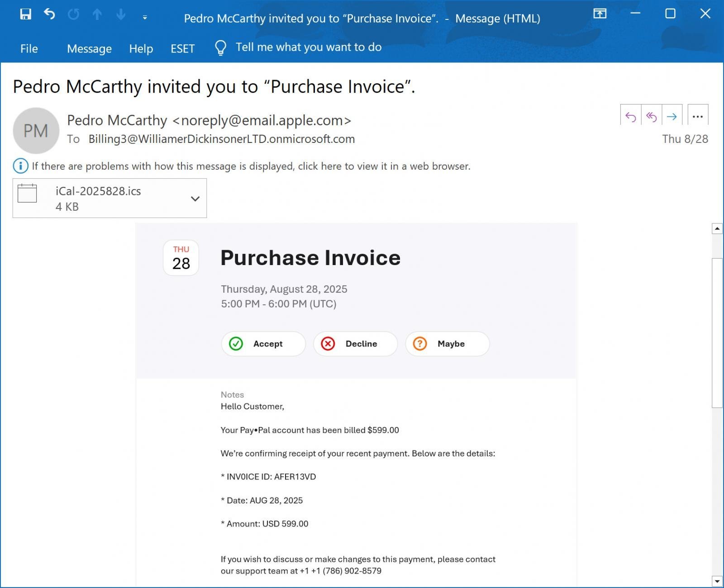
Task: Redo the last action
Action: [73, 14]
